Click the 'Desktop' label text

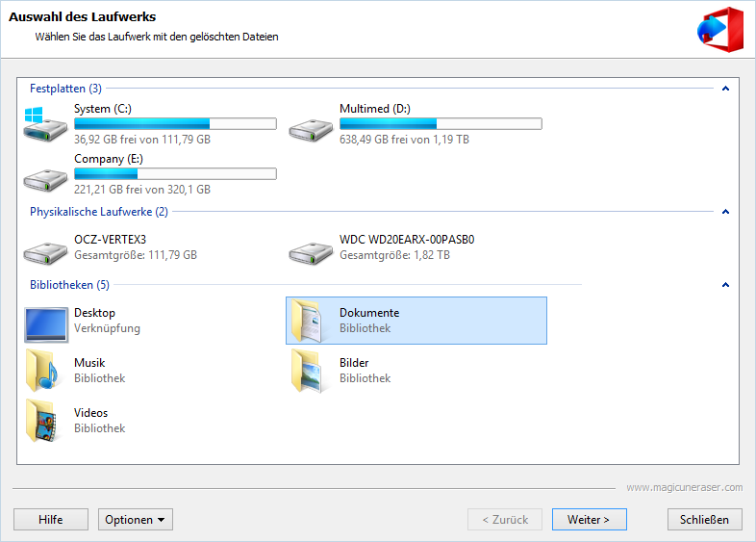pos(94,313)
